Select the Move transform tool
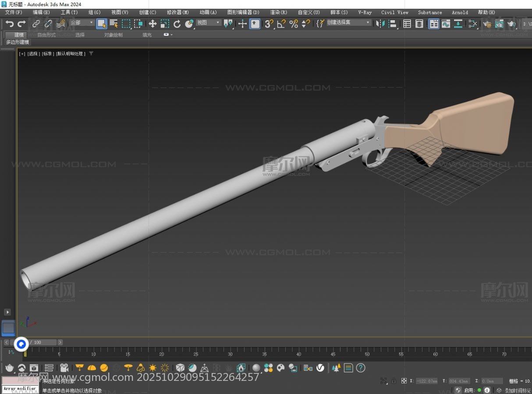 pos(153,24)
